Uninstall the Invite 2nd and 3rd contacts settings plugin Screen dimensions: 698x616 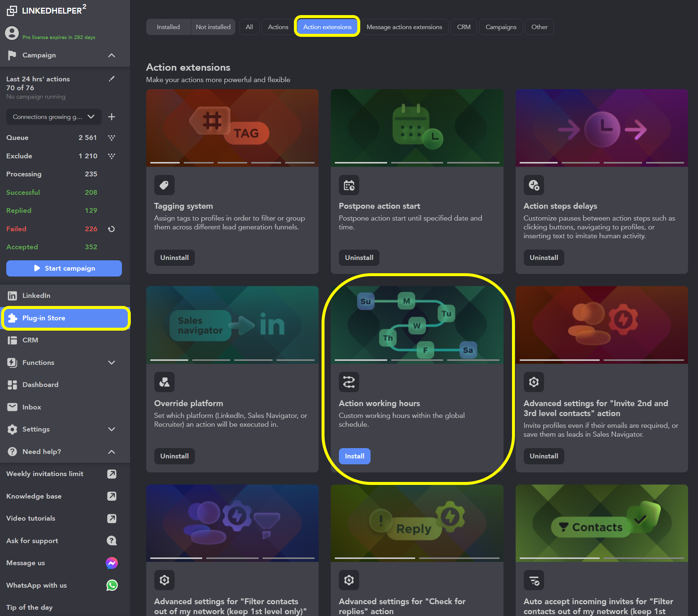point(544,456)
